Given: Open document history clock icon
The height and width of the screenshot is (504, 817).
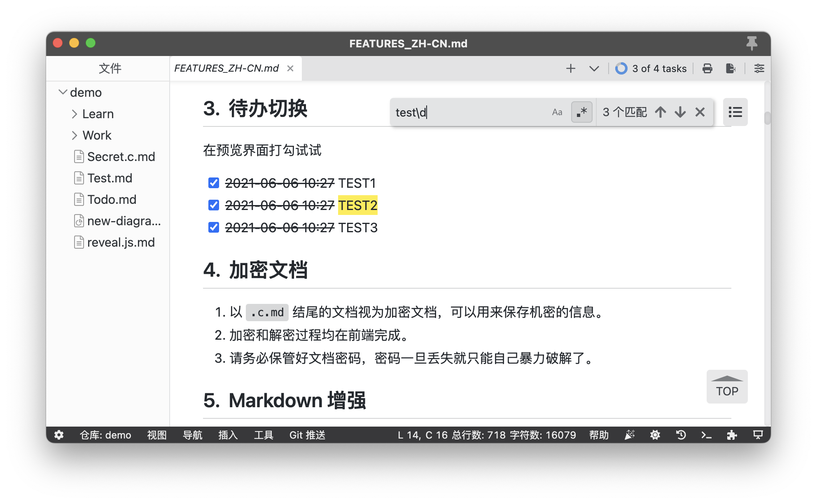Looking at the screenshot, I should click(x=681, y=435).
